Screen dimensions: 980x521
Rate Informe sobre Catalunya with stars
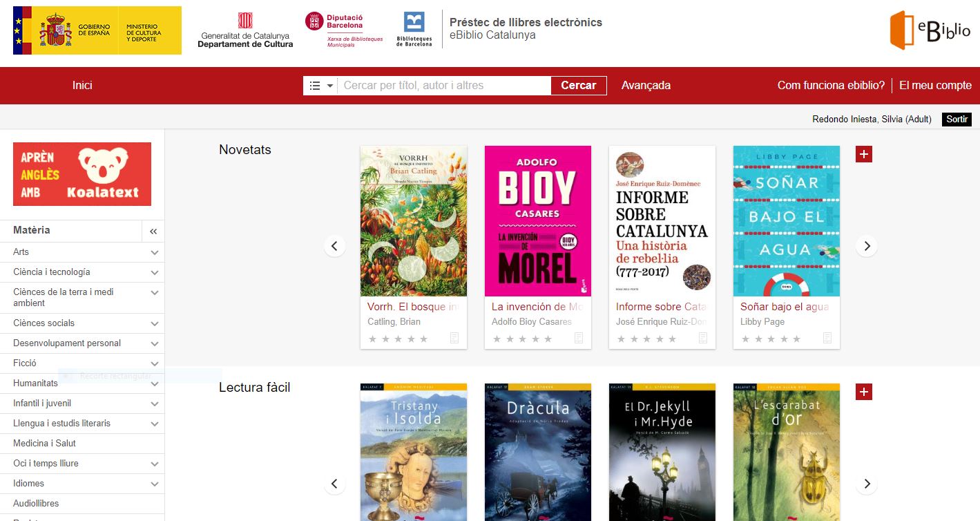[x=647, y=339]
